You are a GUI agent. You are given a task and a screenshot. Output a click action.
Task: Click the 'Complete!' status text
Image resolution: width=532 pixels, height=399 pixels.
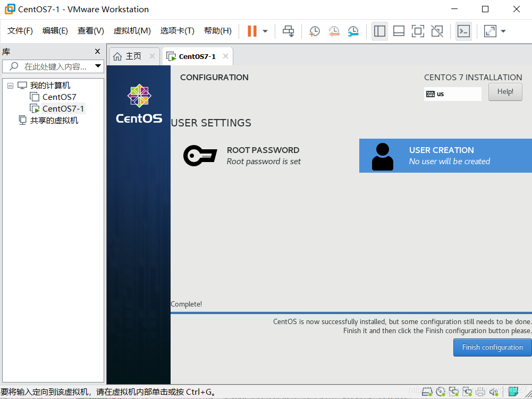[186, 304]
